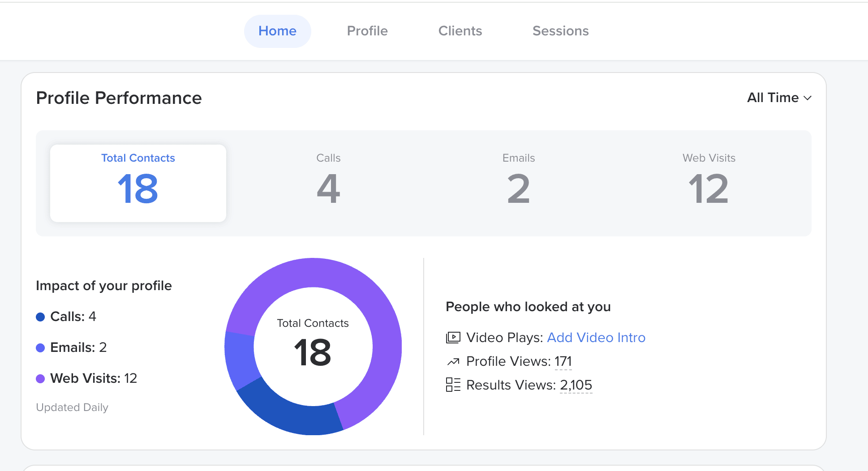Click the Add Video Intro link

[x=596, y=338]
